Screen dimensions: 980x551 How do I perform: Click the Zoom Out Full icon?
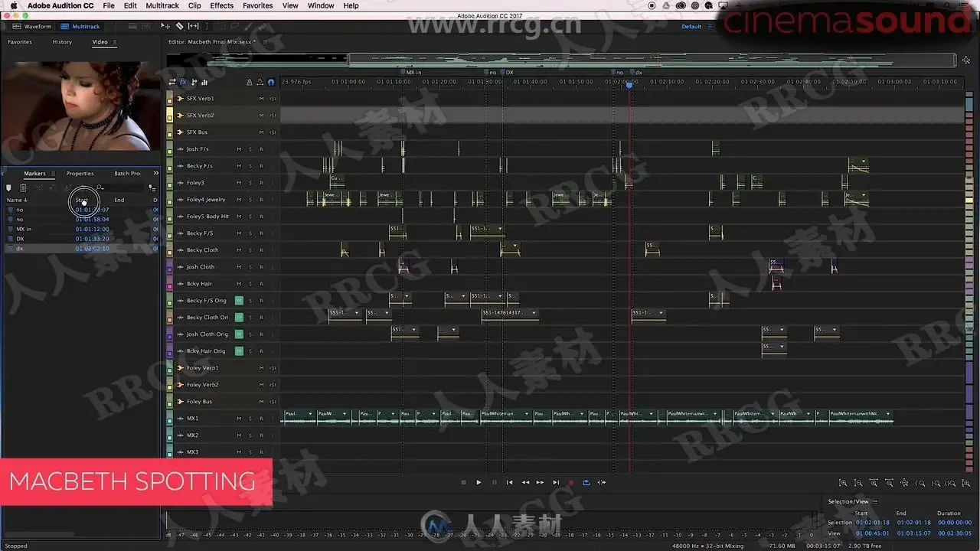(905, 483)
